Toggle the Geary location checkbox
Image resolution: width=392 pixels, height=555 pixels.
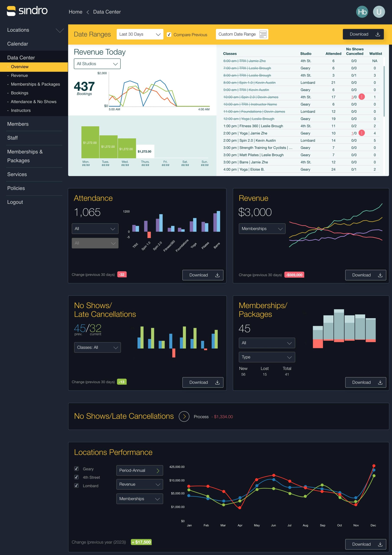[x=76, y=469]
